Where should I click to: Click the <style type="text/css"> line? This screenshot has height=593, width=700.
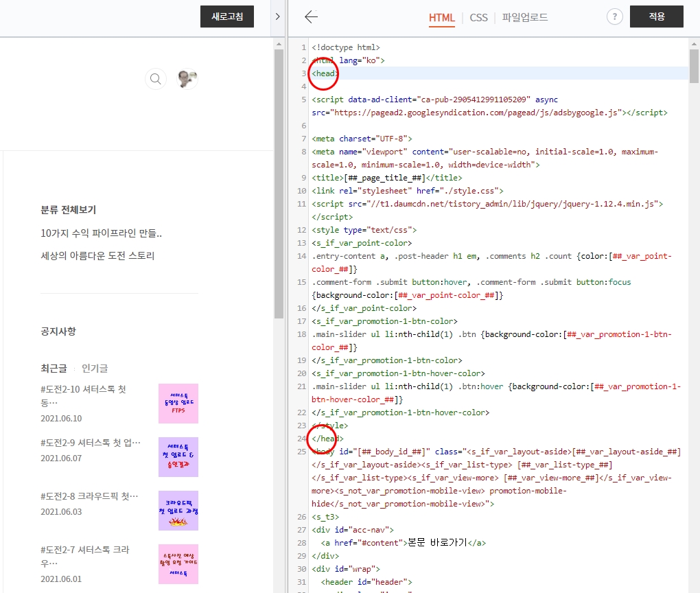point(364,230)
